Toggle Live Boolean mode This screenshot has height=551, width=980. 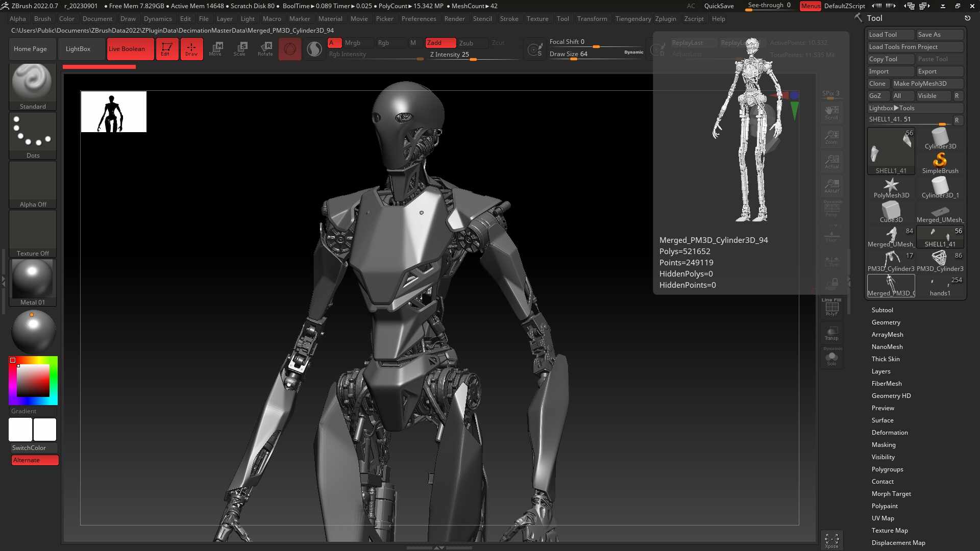[131, 49]
